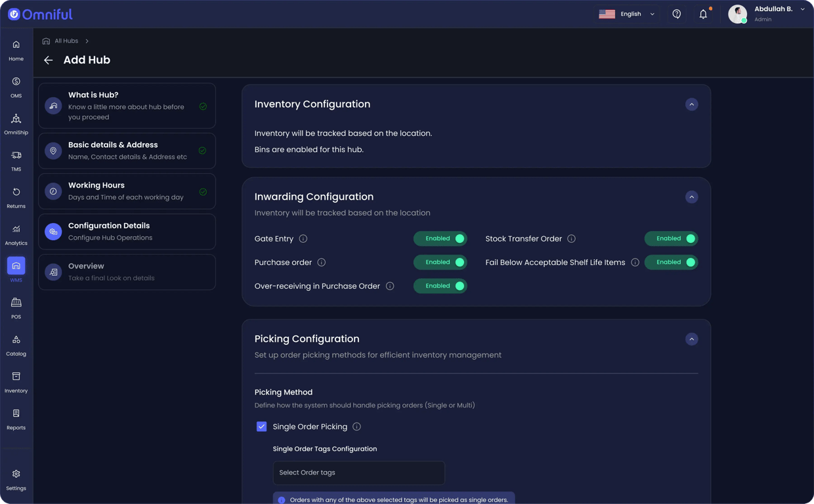Open the help question mark icon
This screenshot has width=814, height=504.
[677, 14]
